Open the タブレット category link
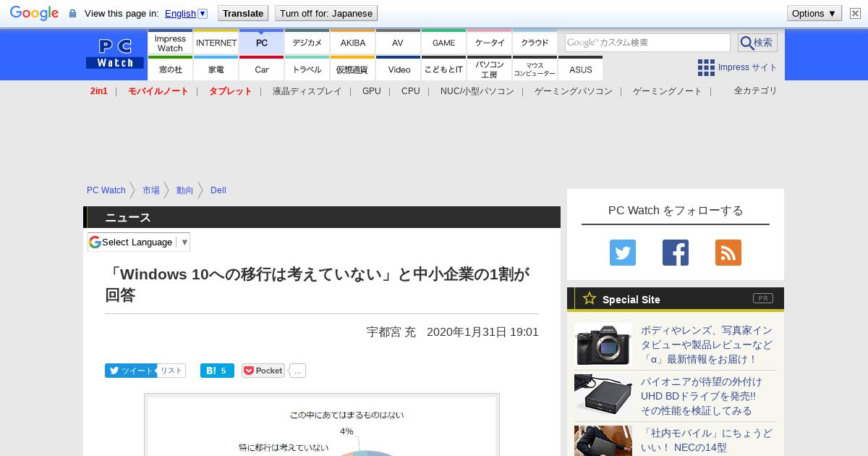Viewport: 868px width, 456px height. [x=231, y=91]
